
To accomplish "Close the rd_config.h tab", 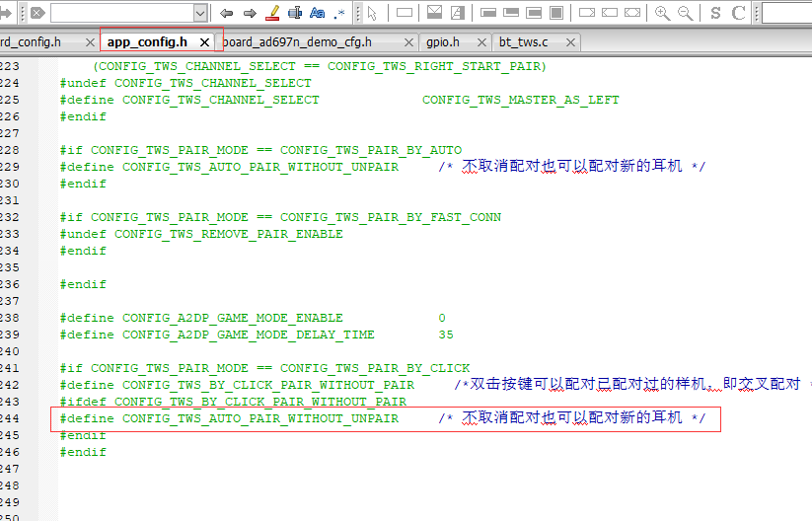I will pos(90,42).
